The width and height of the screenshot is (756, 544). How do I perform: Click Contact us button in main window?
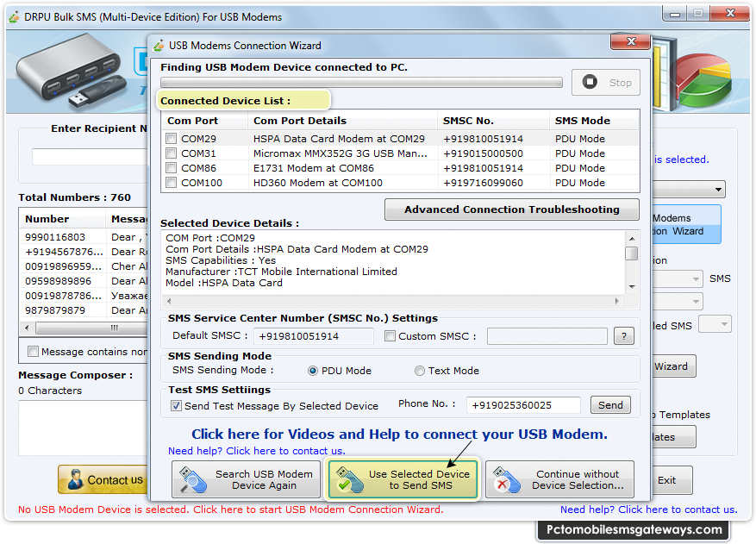pos(103,480)
